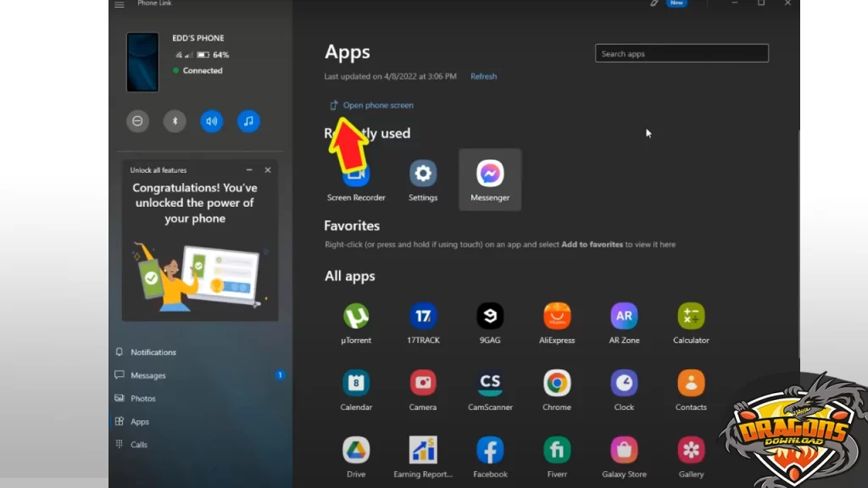This screenshot has width=868, height=488.
Task: Toggle the audio player music button
Action: click(248, 121)
